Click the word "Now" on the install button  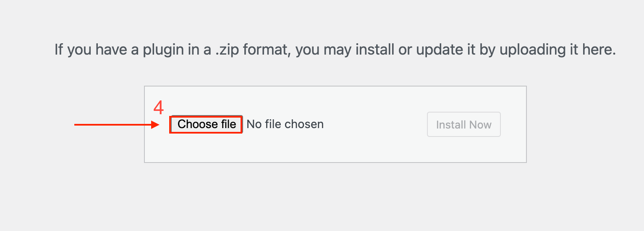tap(480, 125)
